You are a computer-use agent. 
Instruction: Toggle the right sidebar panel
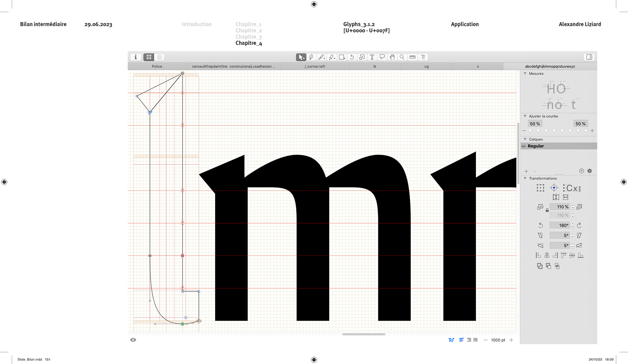click(589, 57)
